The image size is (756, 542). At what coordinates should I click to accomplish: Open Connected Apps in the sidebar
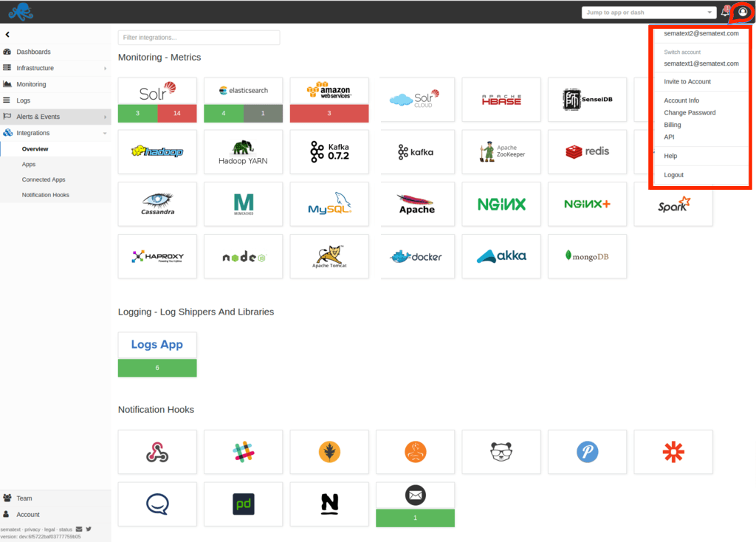coord(44,180)
